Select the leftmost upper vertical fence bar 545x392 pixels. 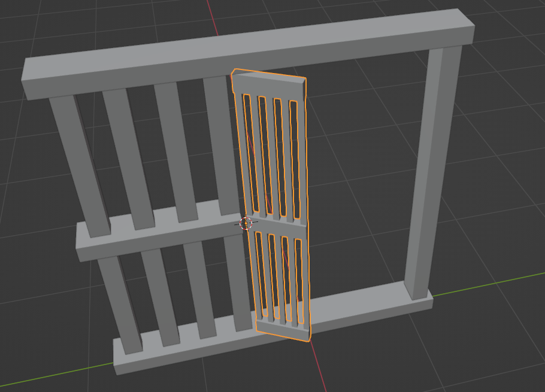tap(78, 162)
